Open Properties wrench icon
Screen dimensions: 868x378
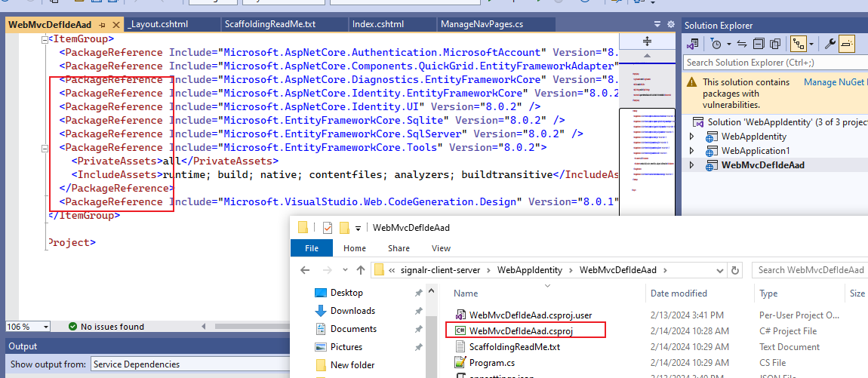830,43
